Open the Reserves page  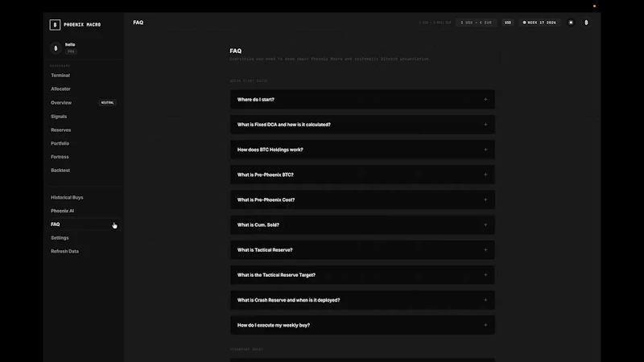61,130
